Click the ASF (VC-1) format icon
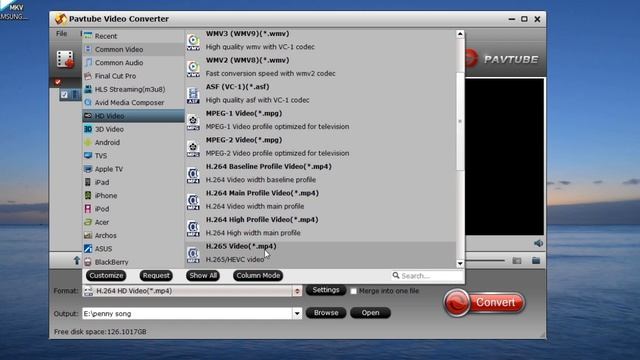The height and width of the screenshot is (360, 640). click(193, 95)
